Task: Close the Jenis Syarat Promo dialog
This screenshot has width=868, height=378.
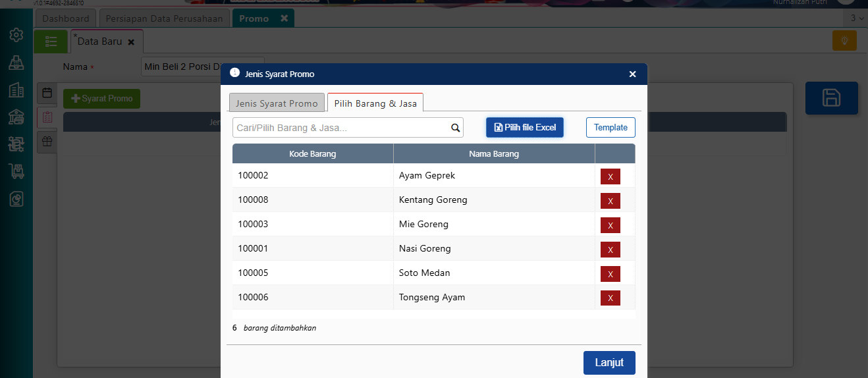Action: (632, 74)
